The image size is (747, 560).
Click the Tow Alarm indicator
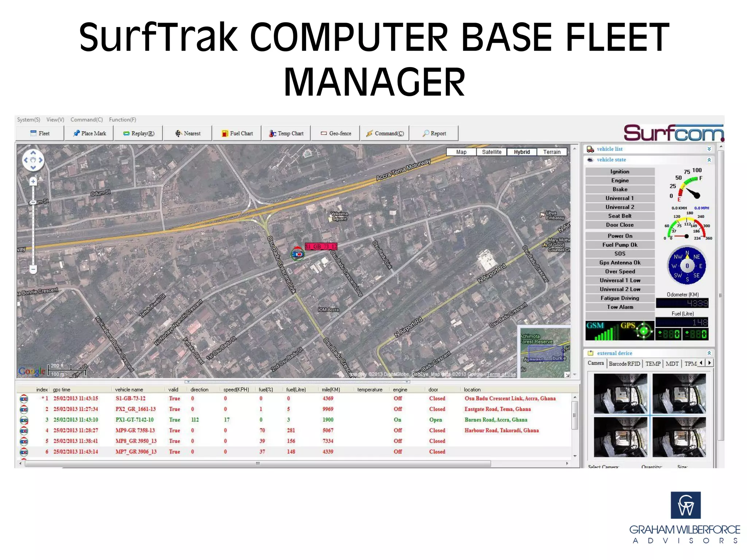pyautogui.click(x=620, y=307)
